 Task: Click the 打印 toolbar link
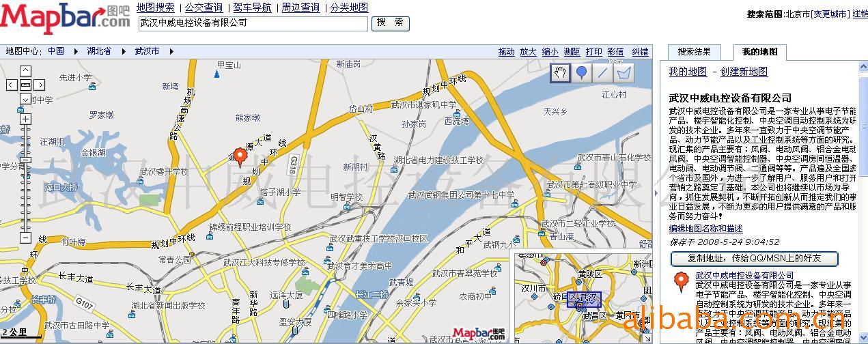coord(593,52)
